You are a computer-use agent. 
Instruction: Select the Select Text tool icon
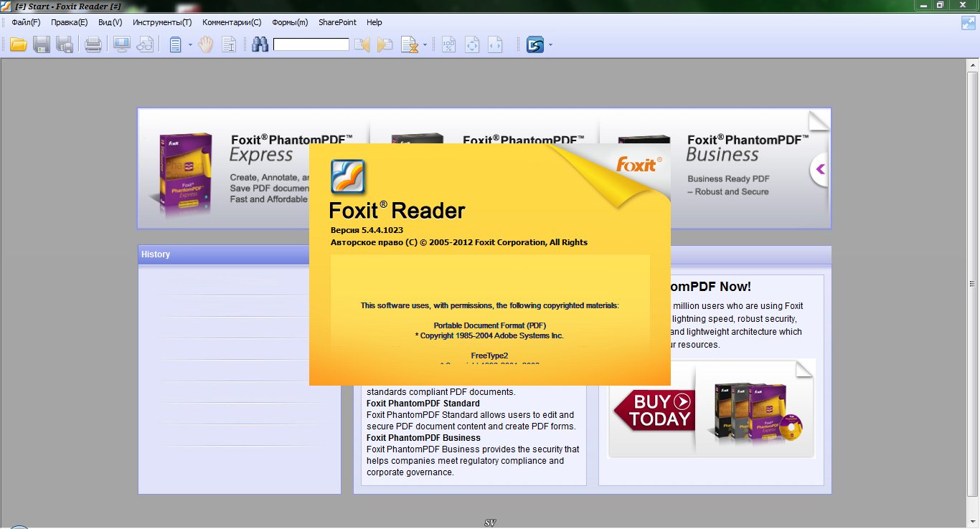229,45
